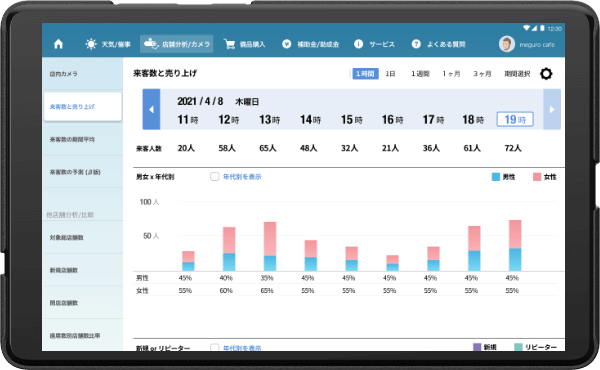Open the yen subsidy icon
Viewport: 600px width, 370px height.
click(x=287, y=44)
